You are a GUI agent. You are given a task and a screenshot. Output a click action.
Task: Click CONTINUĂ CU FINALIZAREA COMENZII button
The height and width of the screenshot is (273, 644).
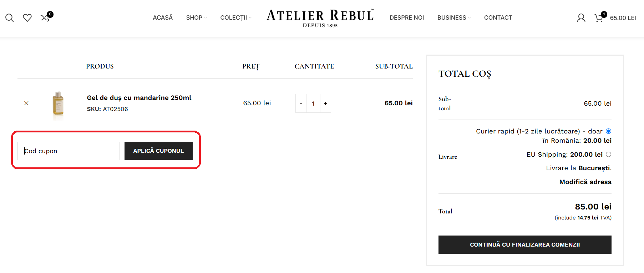(x=525, y=245)
